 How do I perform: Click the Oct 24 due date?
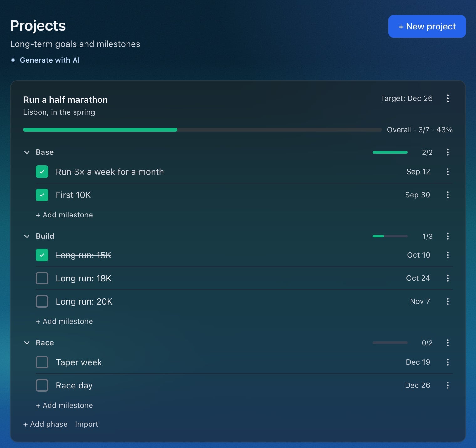(x=418, y=278)
